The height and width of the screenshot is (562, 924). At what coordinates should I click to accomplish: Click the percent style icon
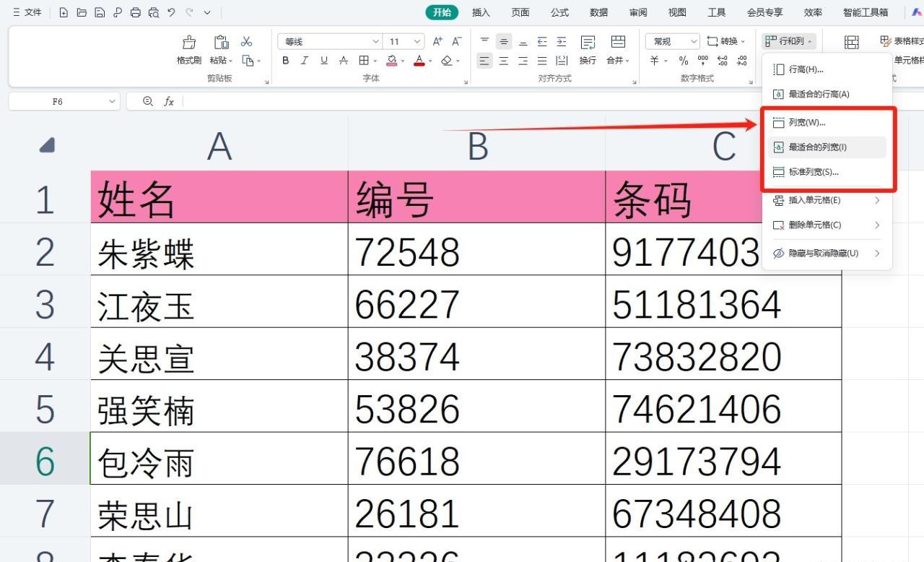(x=684, y=61)
